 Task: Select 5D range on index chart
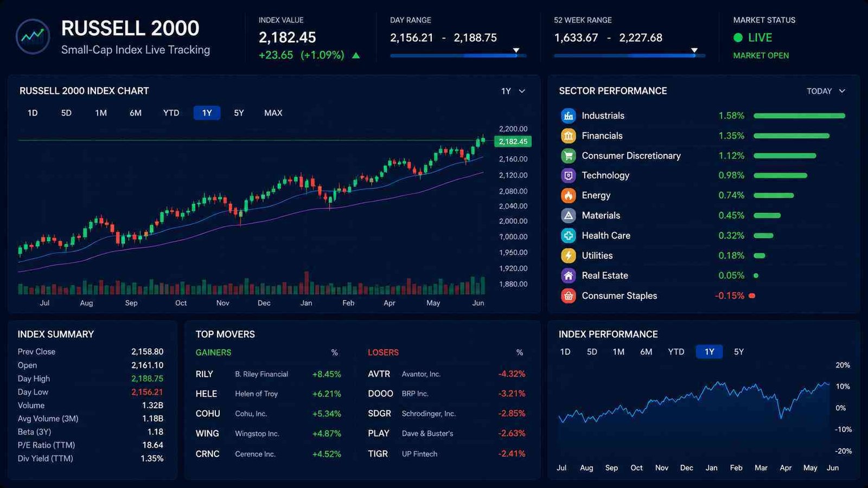(x=66, y=113)
